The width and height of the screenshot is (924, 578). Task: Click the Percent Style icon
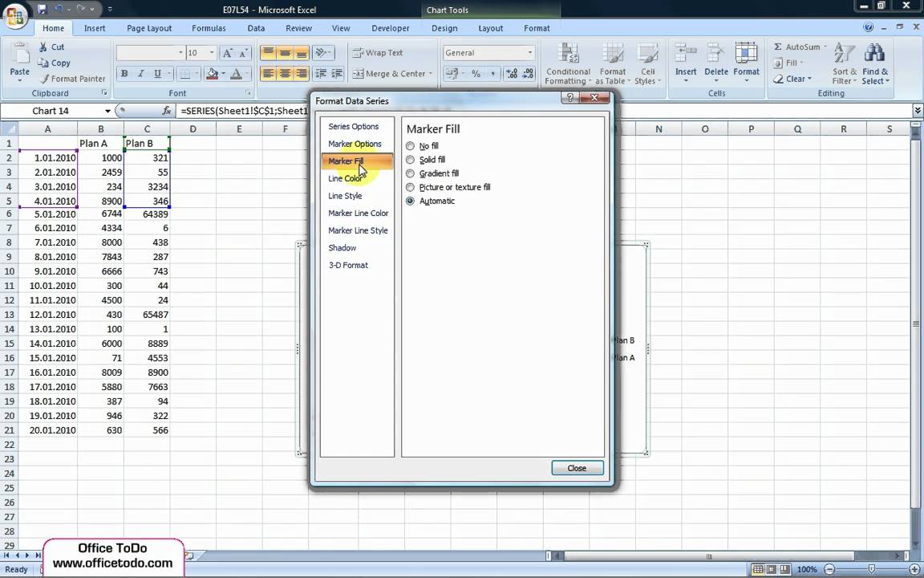[x=476, y=74]
